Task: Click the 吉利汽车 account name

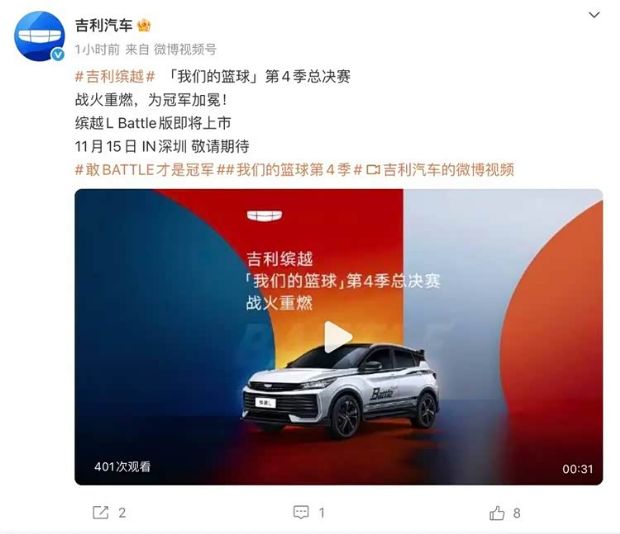Action: pos(104,26)
